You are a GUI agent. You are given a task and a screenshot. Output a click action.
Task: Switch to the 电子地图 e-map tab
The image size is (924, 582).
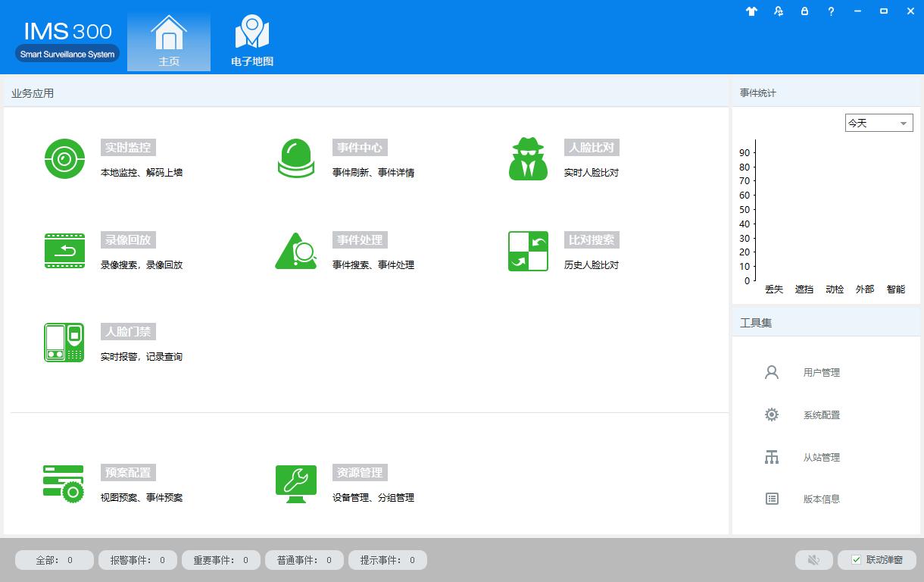(x=252, y=42)
